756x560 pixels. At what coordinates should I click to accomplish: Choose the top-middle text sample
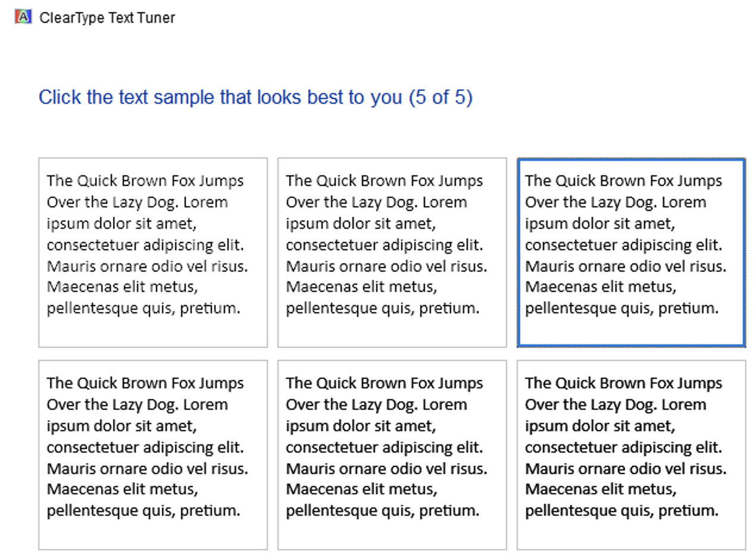pos(392,252)
